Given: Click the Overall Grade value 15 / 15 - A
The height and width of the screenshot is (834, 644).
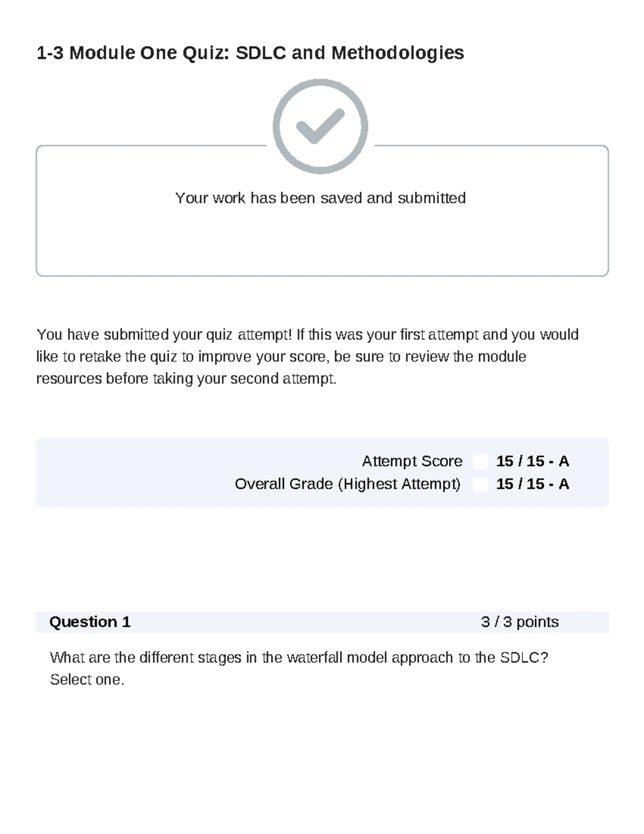Looking at the screenshot, I should [532, 484].
